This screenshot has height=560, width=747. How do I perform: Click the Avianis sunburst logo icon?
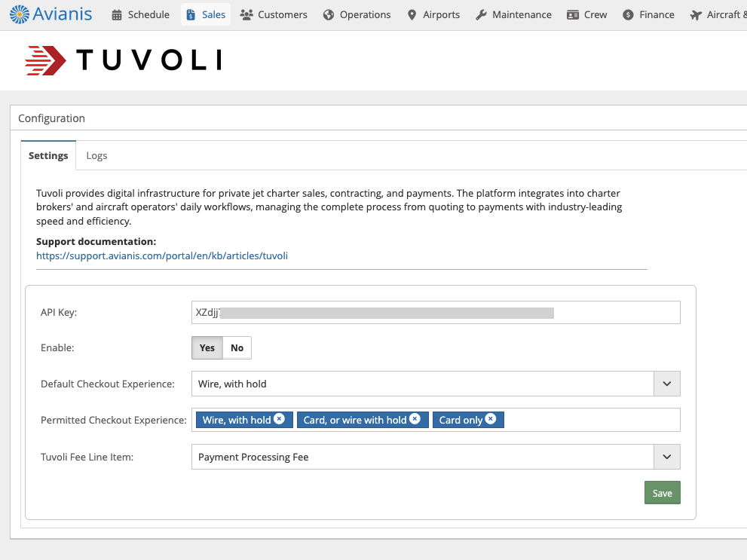(20, 14)
